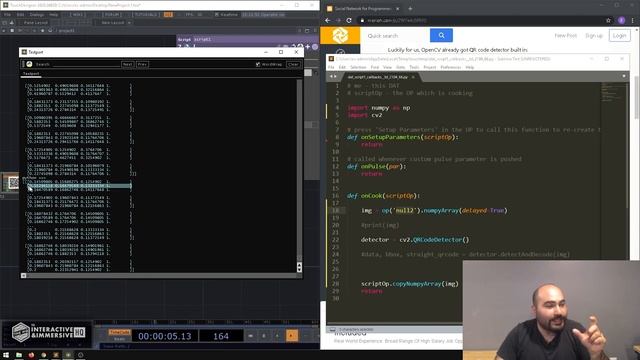Click the Python icon in Textport toolbar
This screenshot has height=360, width=640.
tap(29, 64)
